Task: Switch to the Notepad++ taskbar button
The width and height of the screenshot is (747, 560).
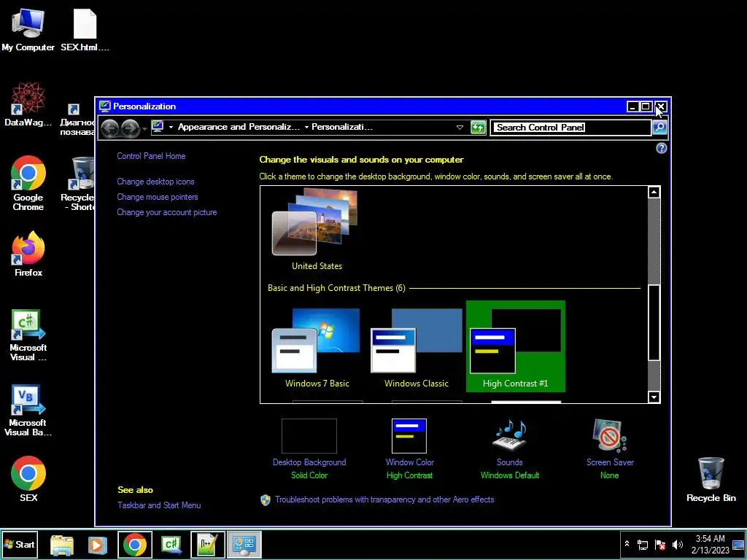Action: [x=208, y=544]
